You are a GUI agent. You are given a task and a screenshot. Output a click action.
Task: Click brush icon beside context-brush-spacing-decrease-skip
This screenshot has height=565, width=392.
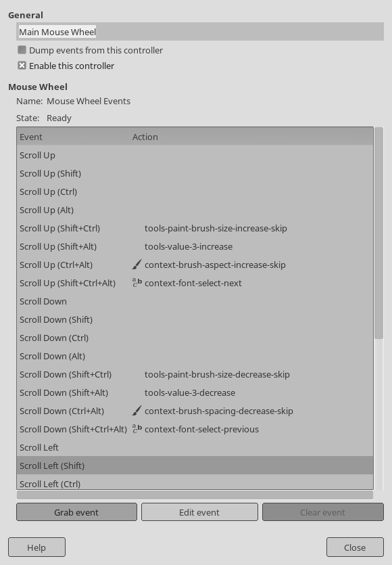pos(137,411)
